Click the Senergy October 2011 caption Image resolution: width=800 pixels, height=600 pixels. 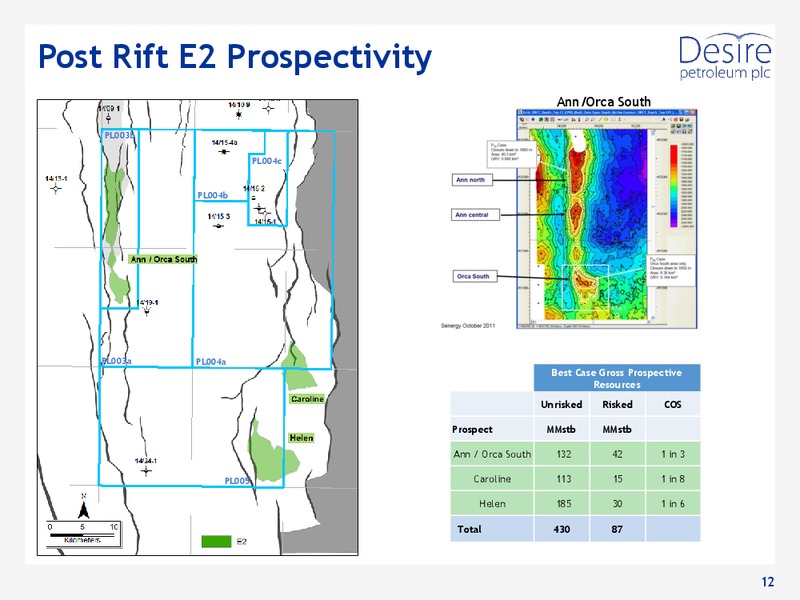[x=468, y=326]
